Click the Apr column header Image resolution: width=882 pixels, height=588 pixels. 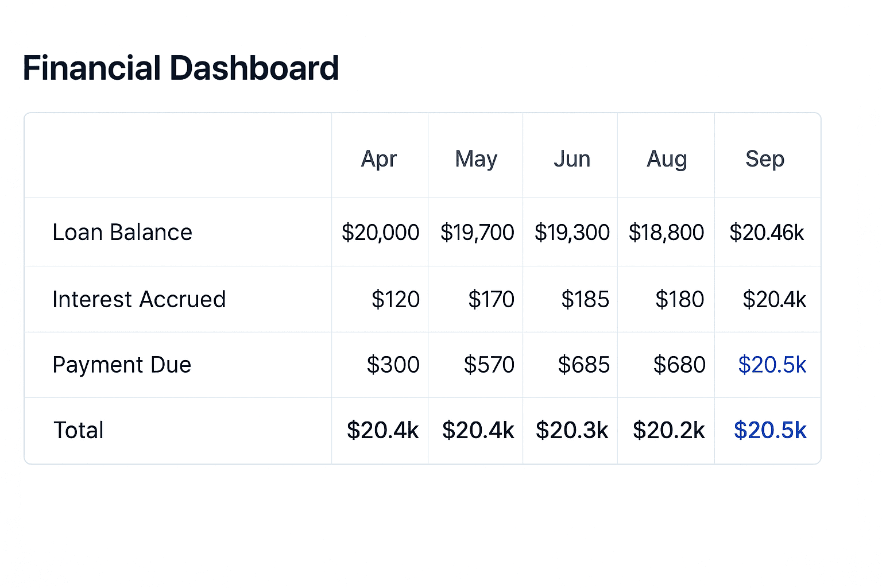(x=379, y=158)
